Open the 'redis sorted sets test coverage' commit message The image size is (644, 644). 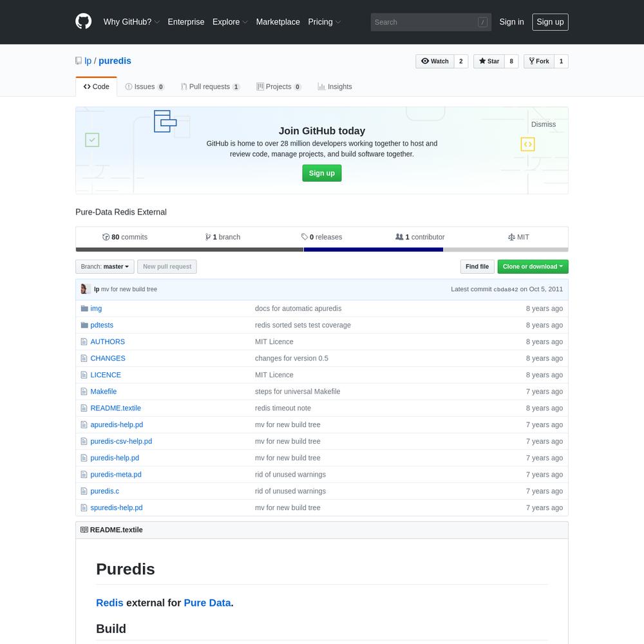tap(303, 325)
